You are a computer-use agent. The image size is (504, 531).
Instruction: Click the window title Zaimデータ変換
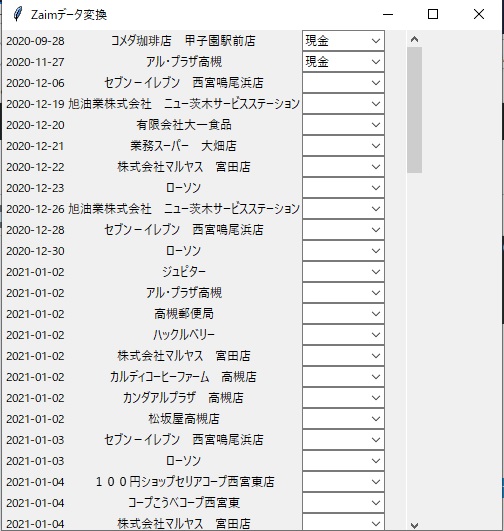[x=69, y=15]
